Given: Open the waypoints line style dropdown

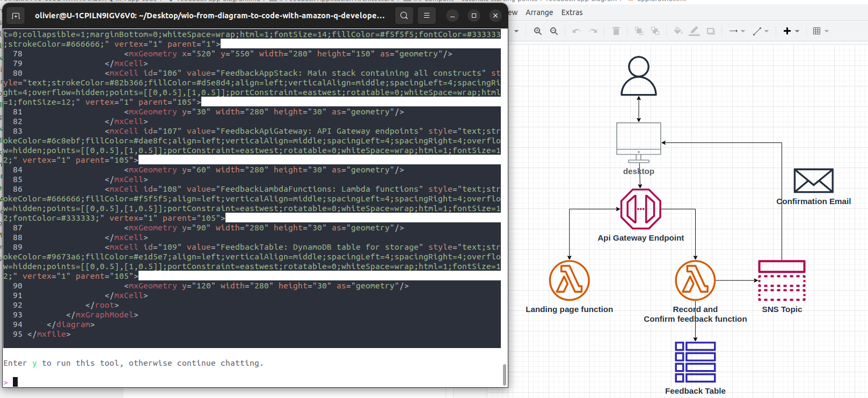Looking at the screenshot, I should tap(761, 31).
